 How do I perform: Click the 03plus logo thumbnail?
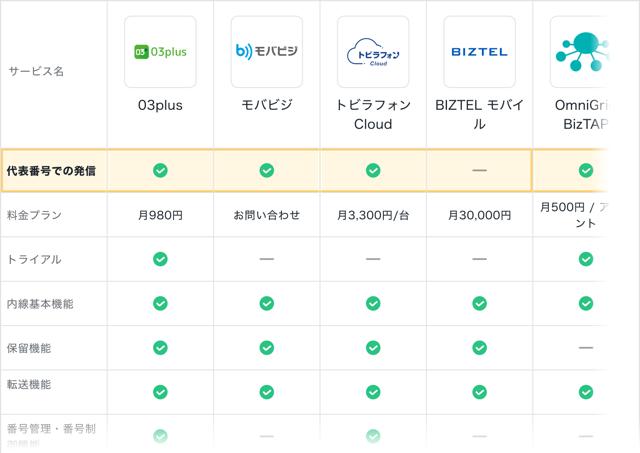pyautogui.click(x=160, y=52)
